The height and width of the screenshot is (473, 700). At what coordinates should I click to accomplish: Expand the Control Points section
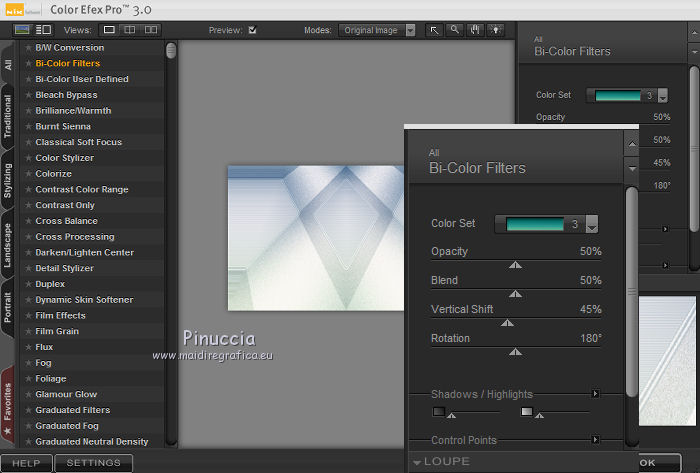coord(596,440)
